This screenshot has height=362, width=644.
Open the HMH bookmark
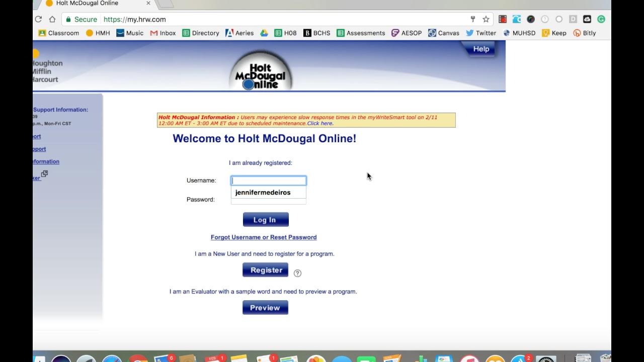(x=98, y=33)
